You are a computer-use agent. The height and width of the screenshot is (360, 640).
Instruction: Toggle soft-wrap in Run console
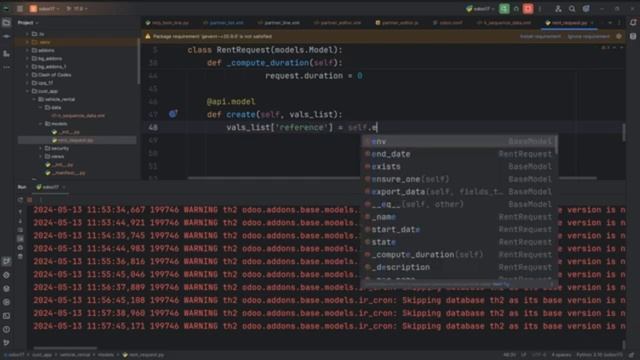pyautogui.click(x=20, y=229)
